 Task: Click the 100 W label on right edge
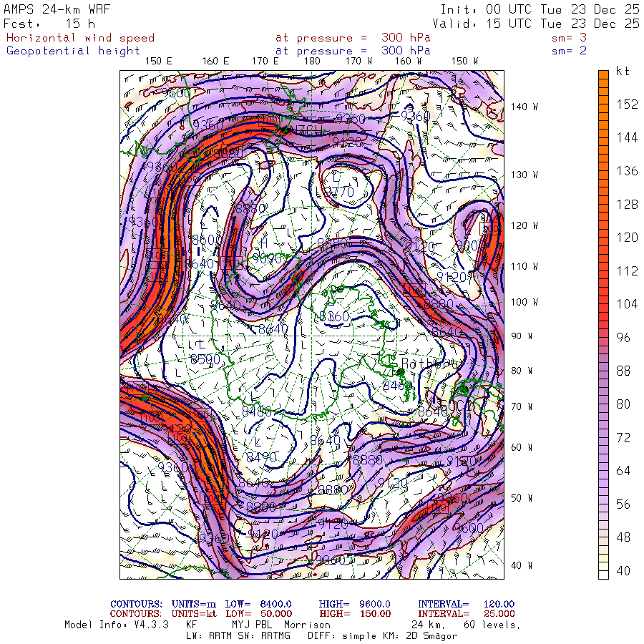[525, 302]
